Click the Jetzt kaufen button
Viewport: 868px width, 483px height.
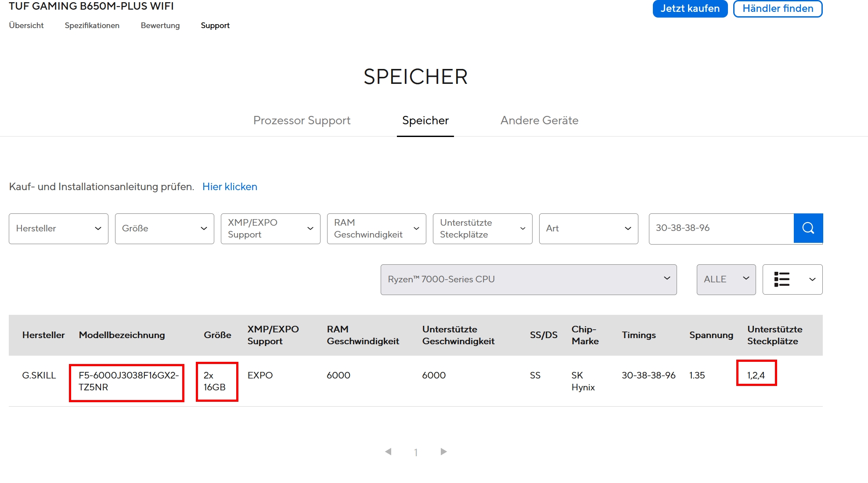coord(690,8)
